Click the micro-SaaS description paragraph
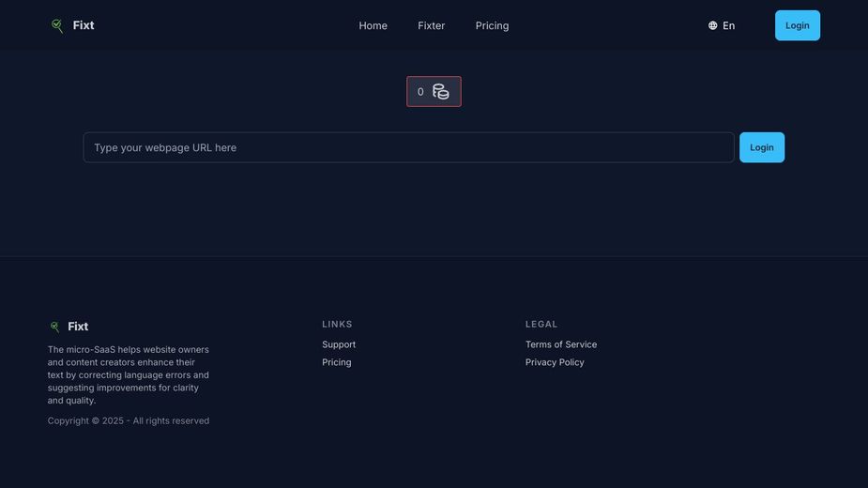Screen dimensions: 868x488 click(129, 374)
